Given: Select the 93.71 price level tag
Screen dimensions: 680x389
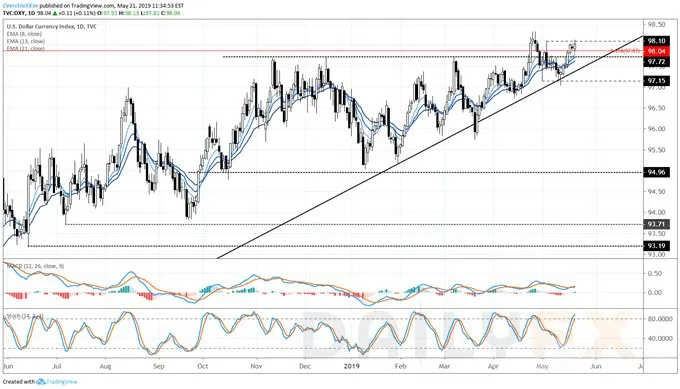Looking at the screenshot, I should (x=656, y=224).
